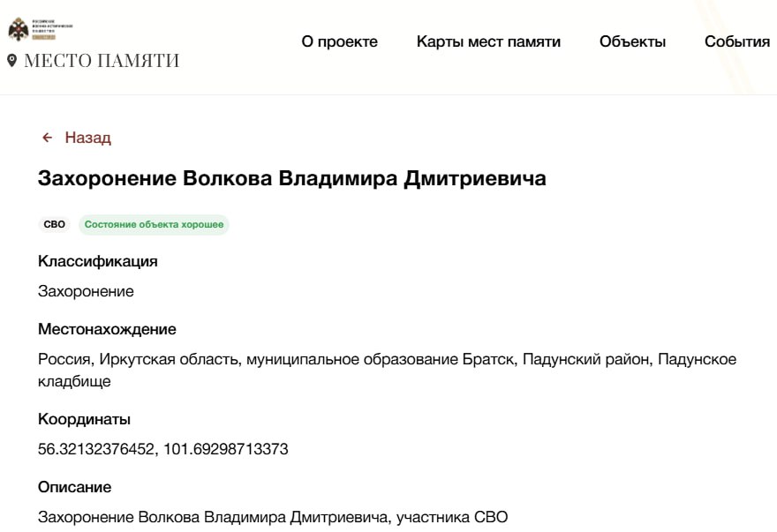Click the coordinates value 56.32132376452
Viewport: 777px width, 532px height.
(94, 449)
